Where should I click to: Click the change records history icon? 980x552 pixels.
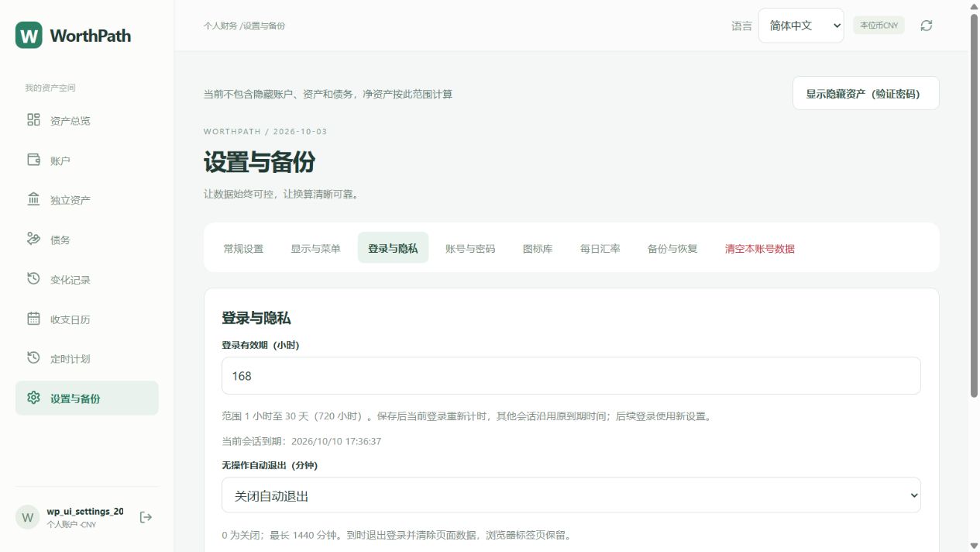33,278
